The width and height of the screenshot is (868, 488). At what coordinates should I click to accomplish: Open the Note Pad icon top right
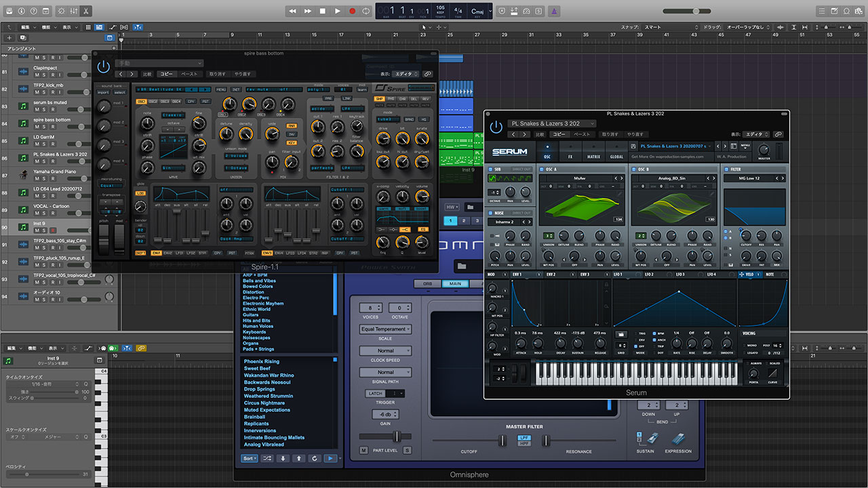point(834,11)
